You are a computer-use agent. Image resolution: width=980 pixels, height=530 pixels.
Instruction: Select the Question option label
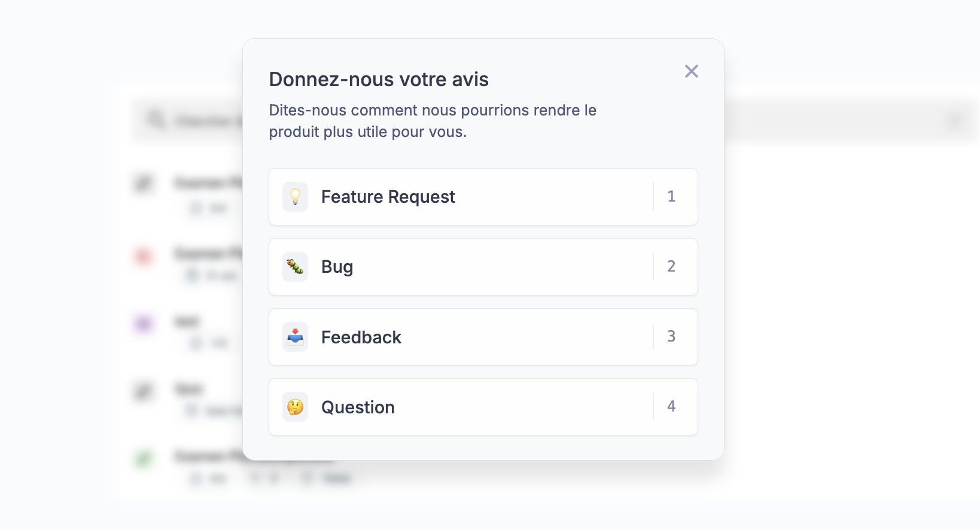[x=358, y=407]
